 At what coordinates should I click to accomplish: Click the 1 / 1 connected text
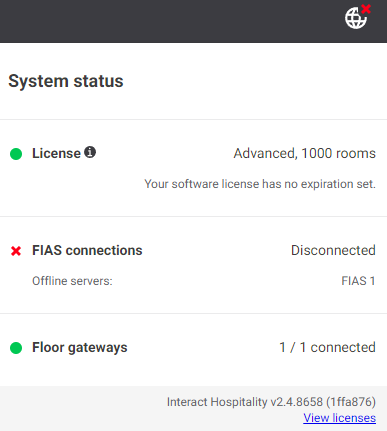(x=327, y=347)
